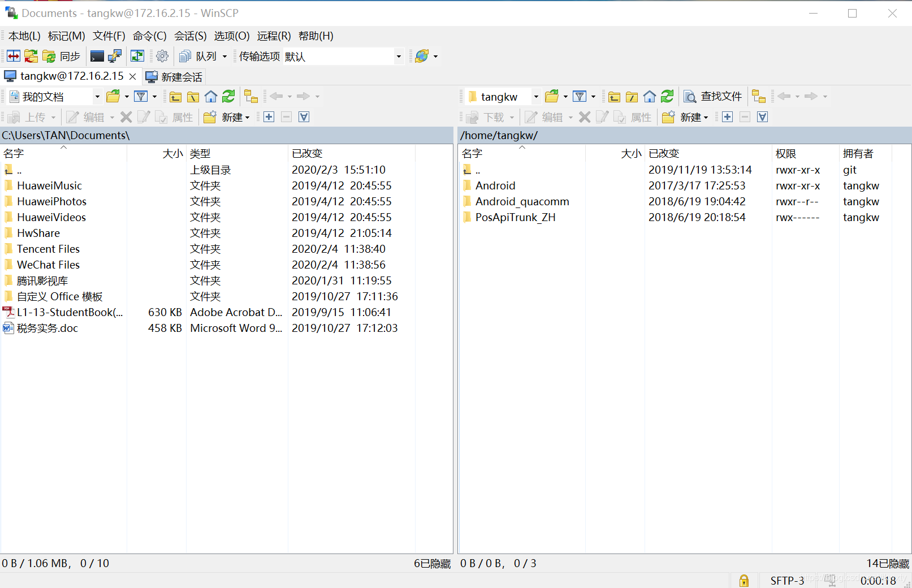Go to remote parent directory icon
Image resolution: width=912 pixels, height=588 pixels.
pyautogui.click(x=614, y=97)
